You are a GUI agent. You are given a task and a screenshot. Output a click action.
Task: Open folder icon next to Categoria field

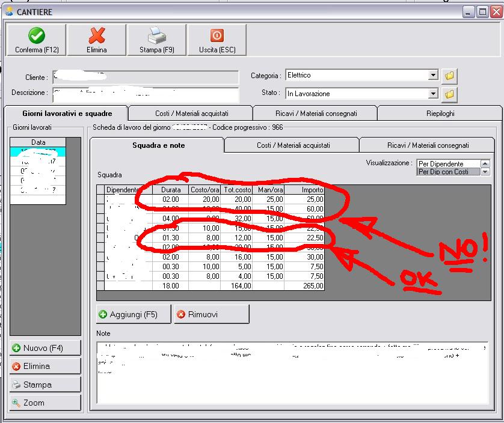pos(449,76)
